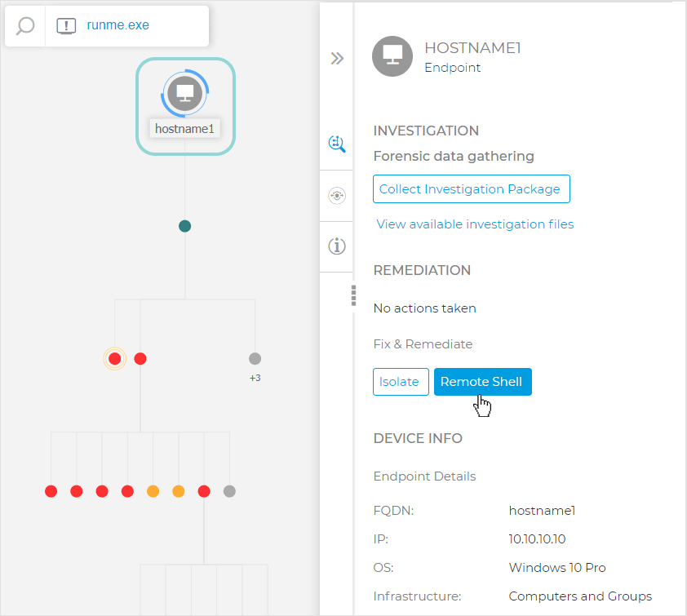Select the red node with orange ring

coord(114,358)
